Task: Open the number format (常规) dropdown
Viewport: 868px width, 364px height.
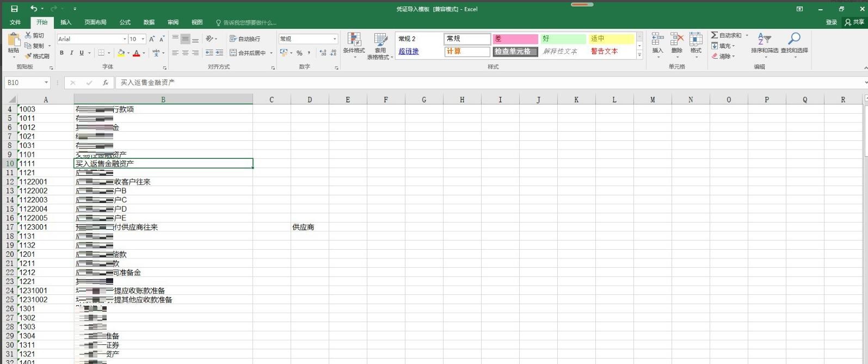Action: 334,39
